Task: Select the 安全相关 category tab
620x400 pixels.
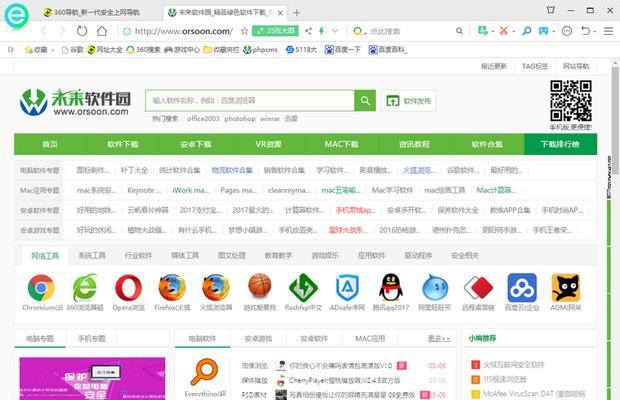Action: click(465, 256)
